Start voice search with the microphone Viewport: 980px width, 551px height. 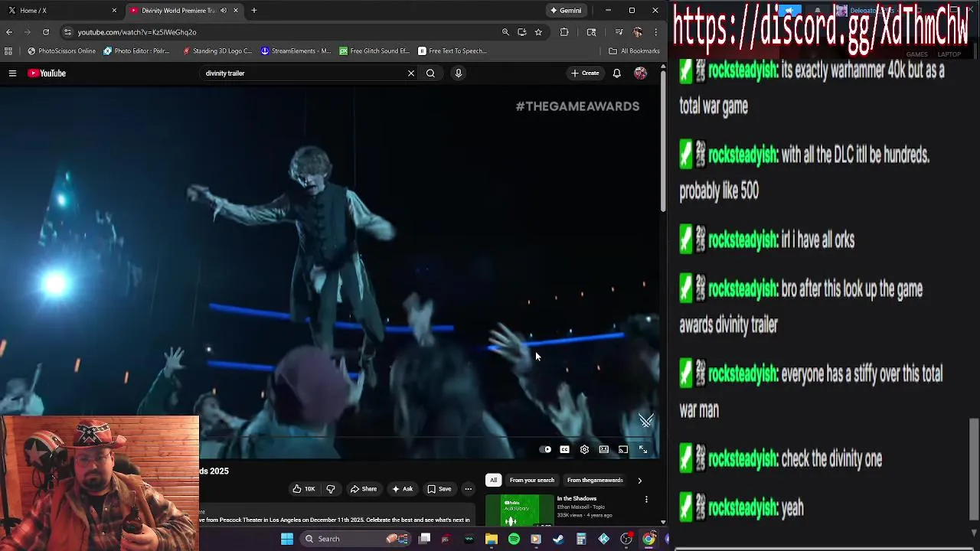point(459,73)
